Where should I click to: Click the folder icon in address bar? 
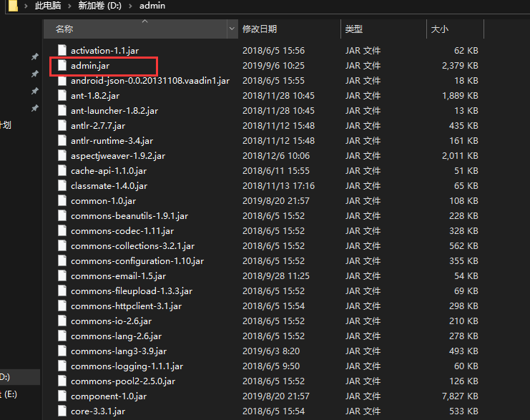[13, 6]
